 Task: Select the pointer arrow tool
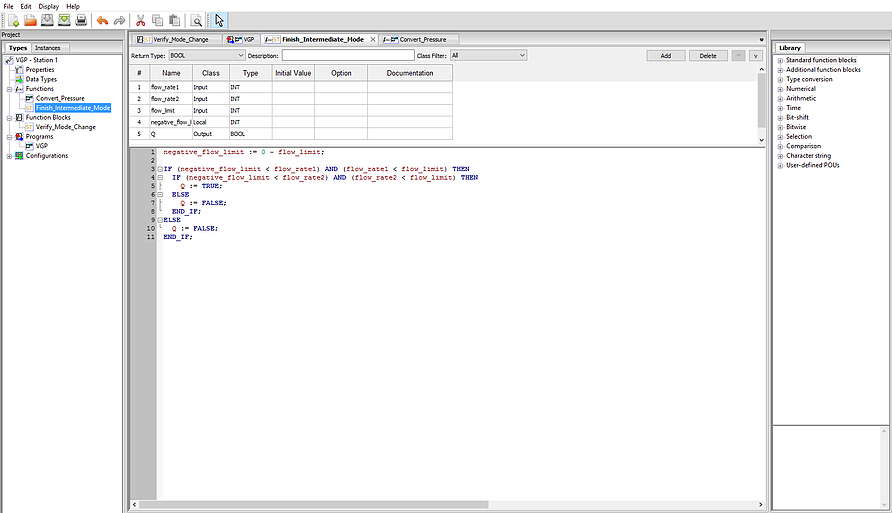tap(220, 20)
